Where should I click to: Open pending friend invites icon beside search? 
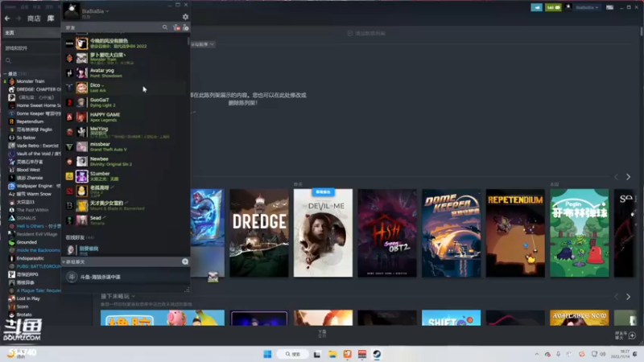tap(176, 27)
